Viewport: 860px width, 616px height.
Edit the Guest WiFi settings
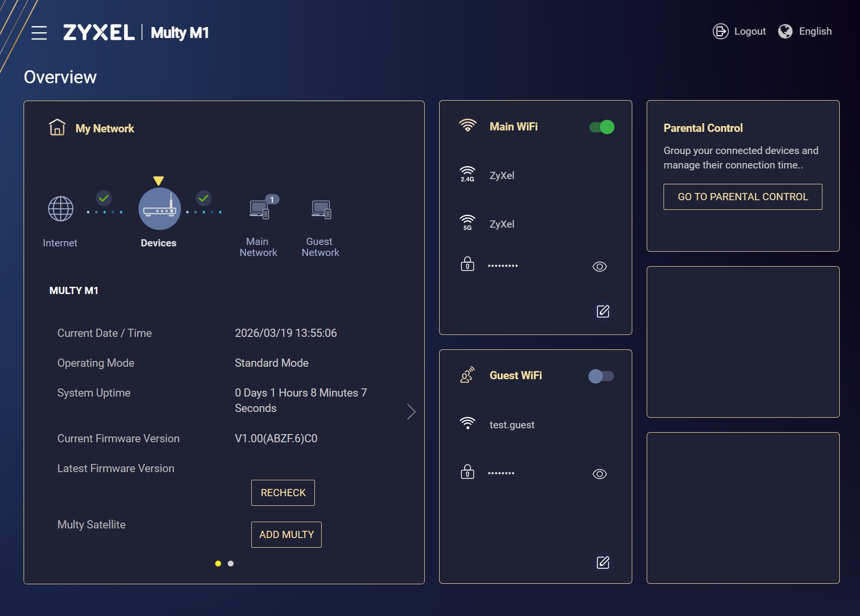(603, 563)
